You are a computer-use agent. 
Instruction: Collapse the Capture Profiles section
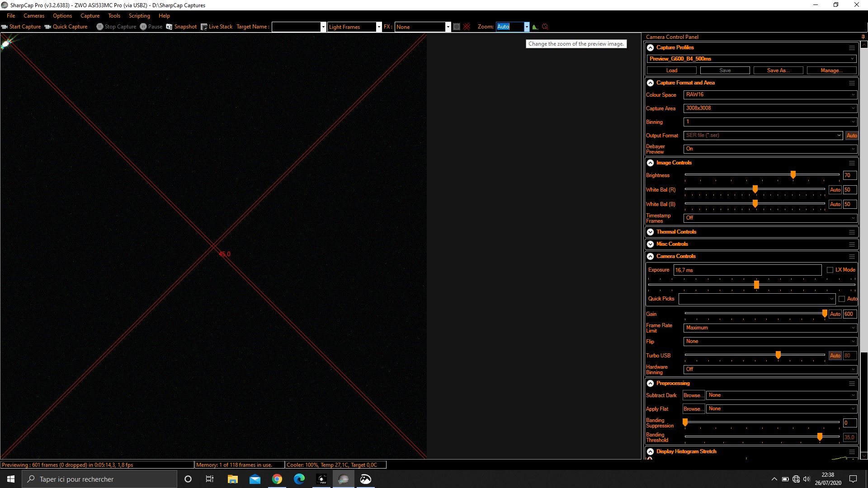[x=651, y=48]
